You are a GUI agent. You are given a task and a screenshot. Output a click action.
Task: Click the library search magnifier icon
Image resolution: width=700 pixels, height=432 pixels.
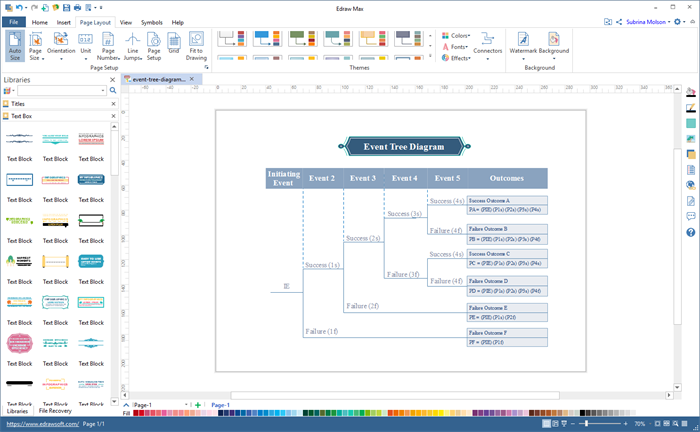113,91
